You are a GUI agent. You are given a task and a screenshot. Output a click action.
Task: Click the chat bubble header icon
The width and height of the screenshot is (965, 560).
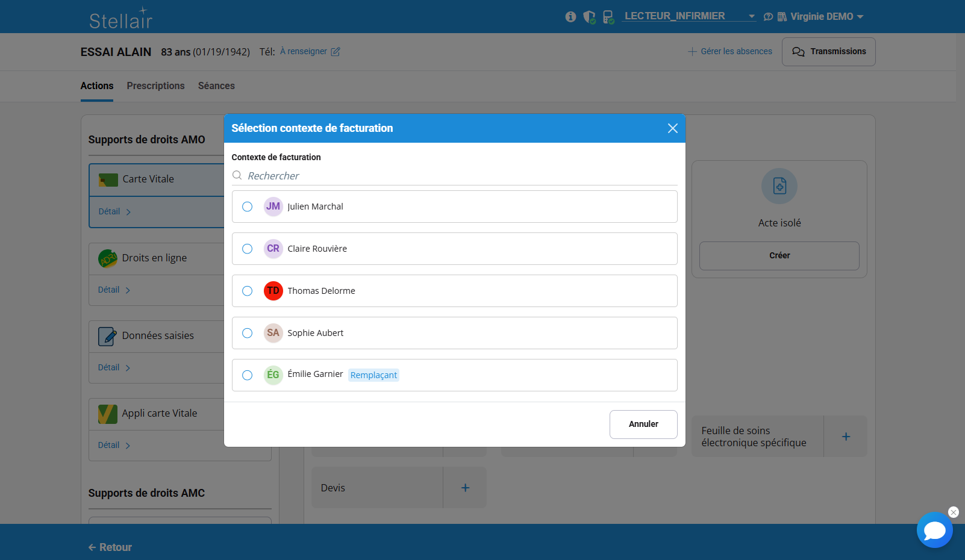point(768,17)
